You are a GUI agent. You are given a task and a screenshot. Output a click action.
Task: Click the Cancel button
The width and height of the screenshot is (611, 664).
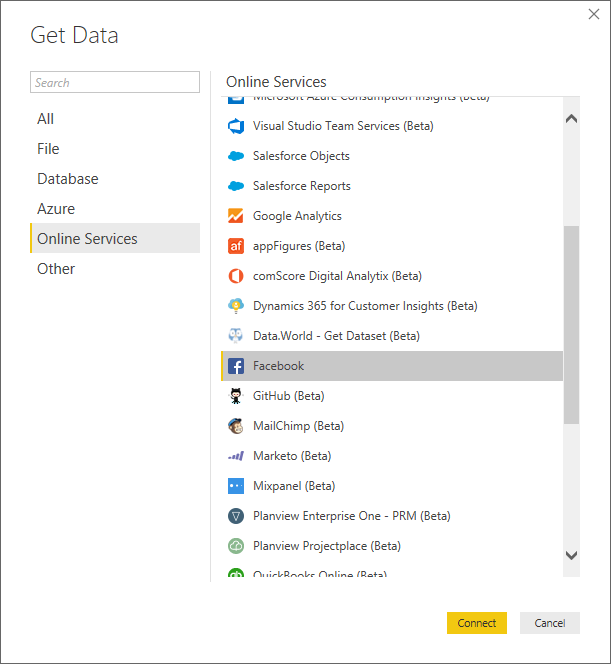[550, 623]
